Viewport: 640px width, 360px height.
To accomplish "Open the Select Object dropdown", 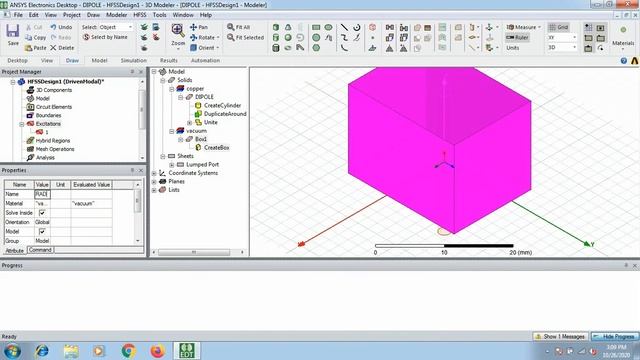I will pos(131,27).
